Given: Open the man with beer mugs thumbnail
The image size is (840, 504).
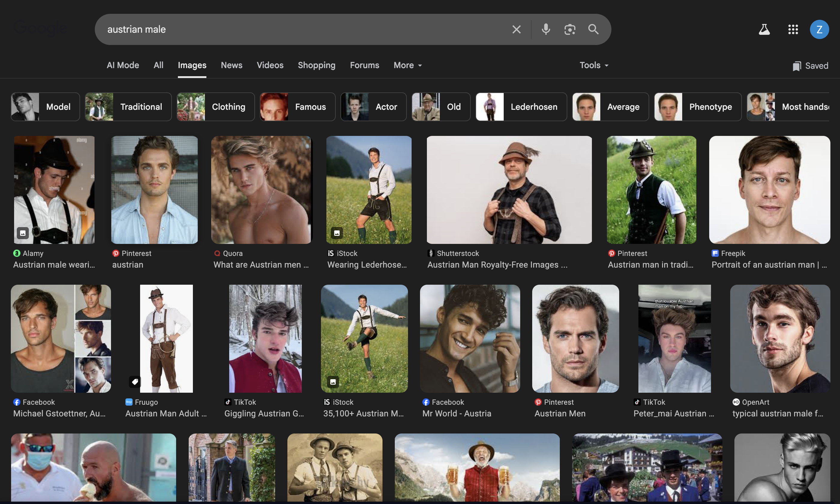Looking at the screenshot, I should coord(477,467).
